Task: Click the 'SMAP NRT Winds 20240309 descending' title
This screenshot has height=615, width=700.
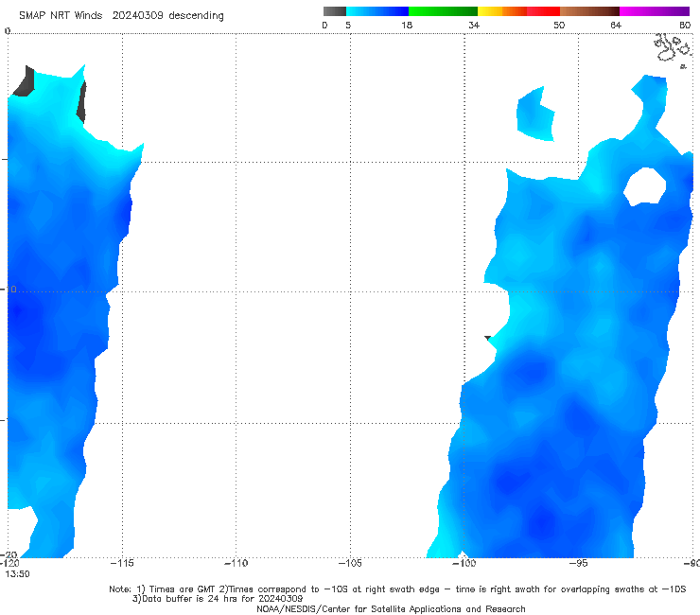Action: (x=121, y=16)
